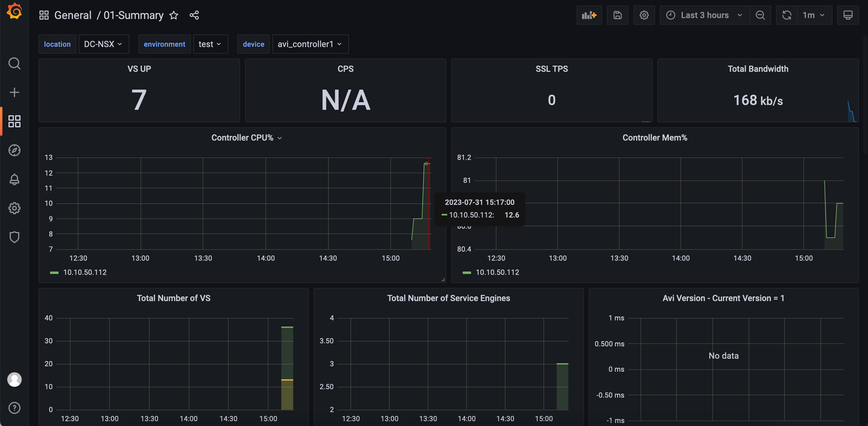
Task: Open the dashboards grid icon beside General
Action: pyautogui.click(x=44, y=15)
